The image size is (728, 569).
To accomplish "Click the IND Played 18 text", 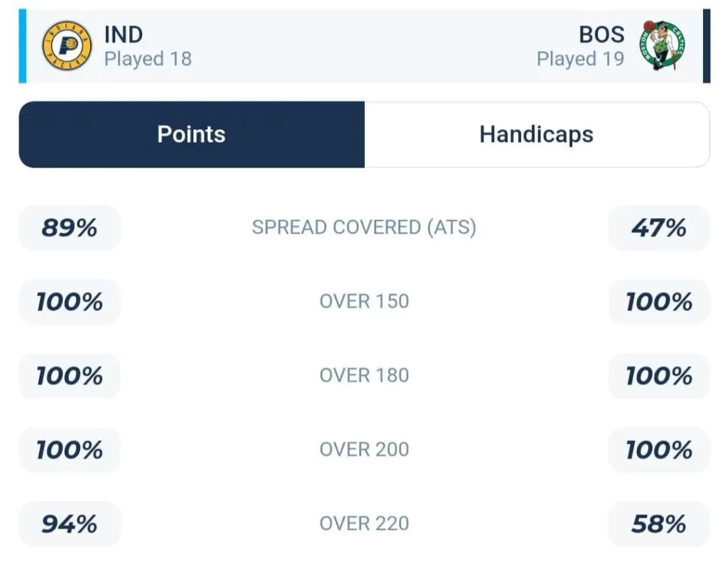I will (x=148, y=59).
